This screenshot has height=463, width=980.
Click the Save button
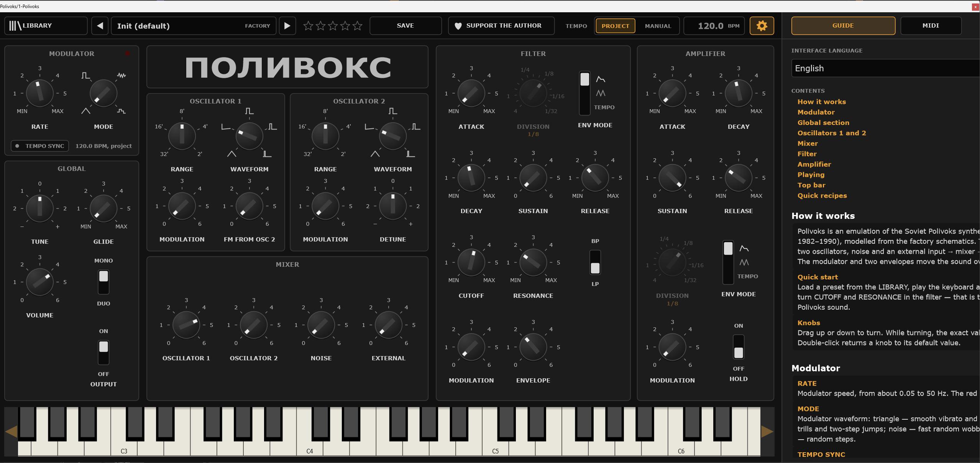[405, 26]
